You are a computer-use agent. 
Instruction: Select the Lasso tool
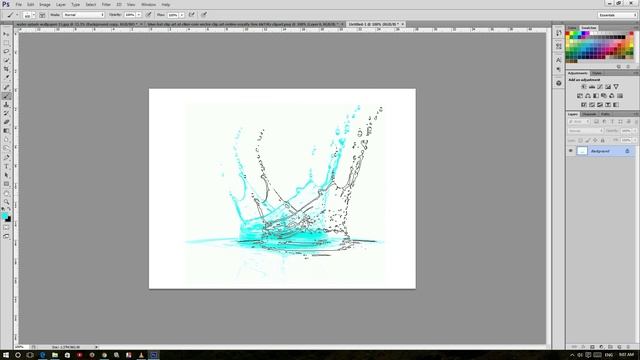coord(6,51)
